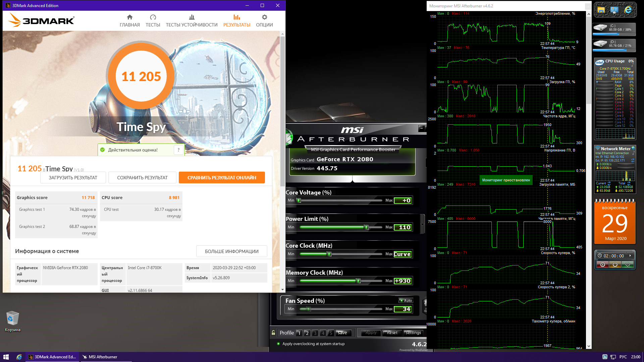The image size is (644, 362).
Task: Open the ГЛАВНАЯ home tab in 3DMark
Action: [129, 21]
